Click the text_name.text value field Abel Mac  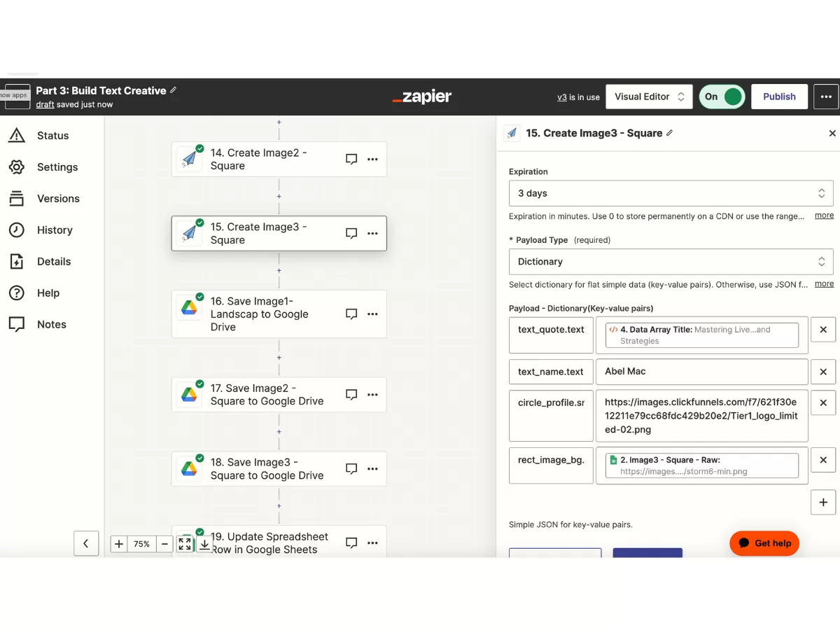coord(701,372)
